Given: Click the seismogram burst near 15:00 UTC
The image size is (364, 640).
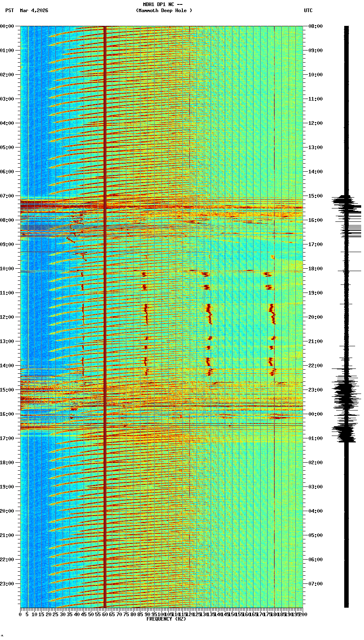Looking at the screenshot, I should pos(346,205).
